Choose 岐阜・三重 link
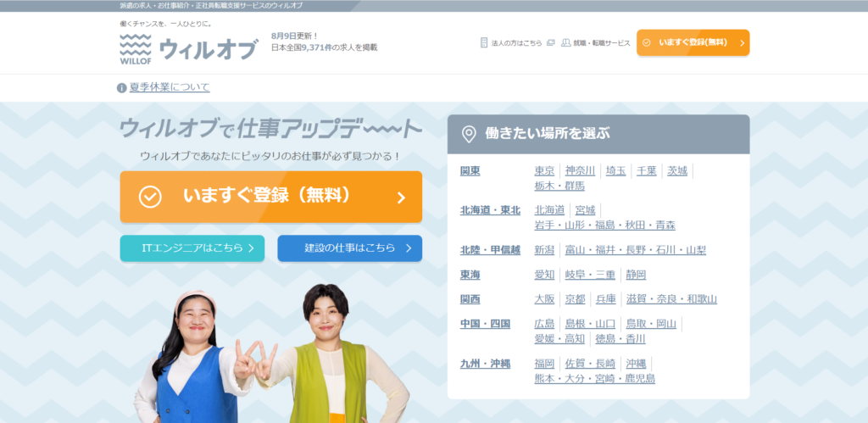The height and width of the screenshot is (423, 868). [x=590, y=275]
